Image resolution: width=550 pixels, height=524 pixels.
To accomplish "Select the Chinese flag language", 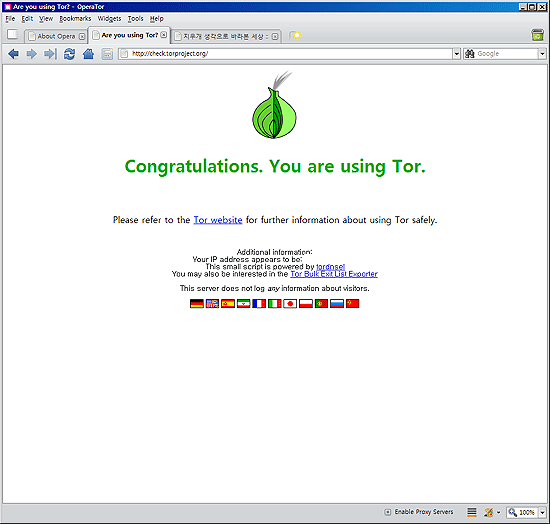I will click(353, 303).
